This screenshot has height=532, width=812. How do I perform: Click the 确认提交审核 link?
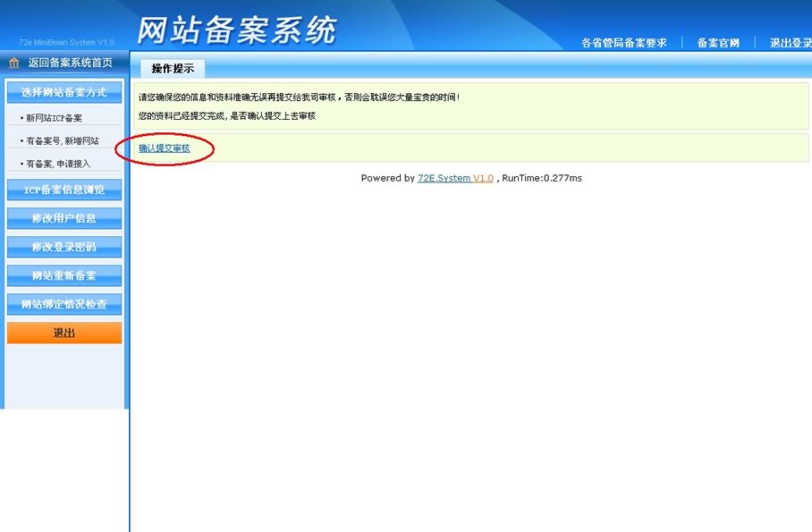[165, 148]
